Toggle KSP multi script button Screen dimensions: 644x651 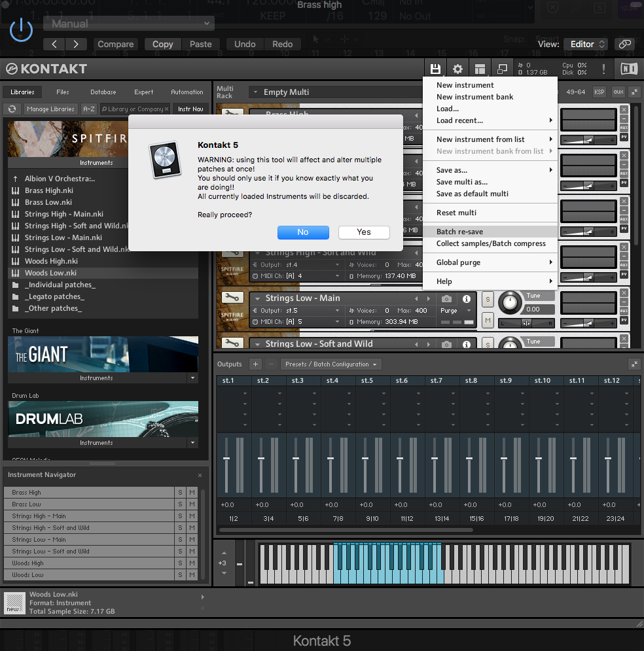[599, 92]
